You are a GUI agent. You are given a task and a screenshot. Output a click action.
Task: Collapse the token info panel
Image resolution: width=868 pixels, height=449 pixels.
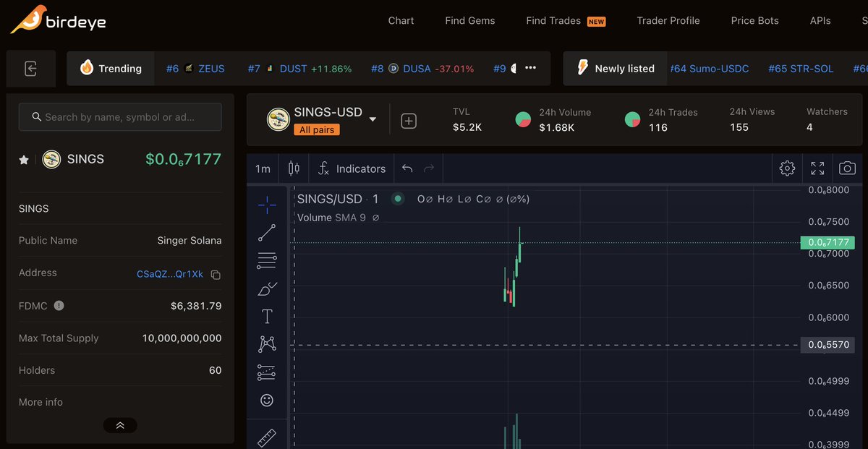coord(120,425)
